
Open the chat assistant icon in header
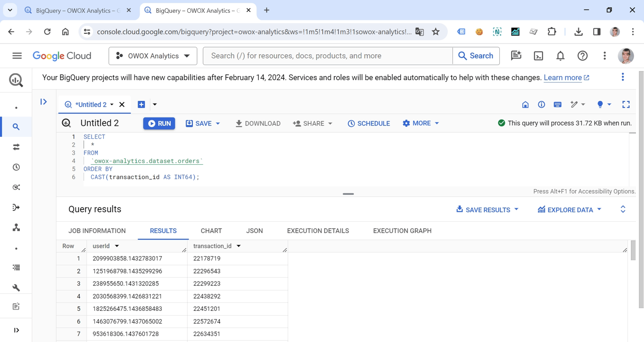point(516,56)
